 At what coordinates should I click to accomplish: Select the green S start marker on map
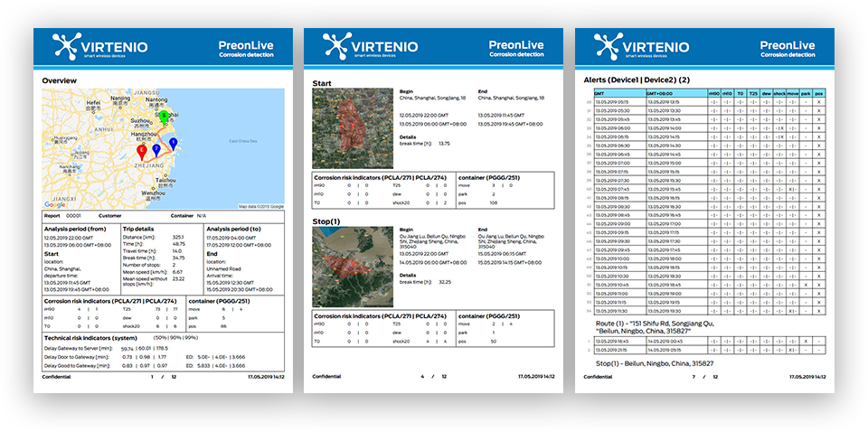[163, 117]
